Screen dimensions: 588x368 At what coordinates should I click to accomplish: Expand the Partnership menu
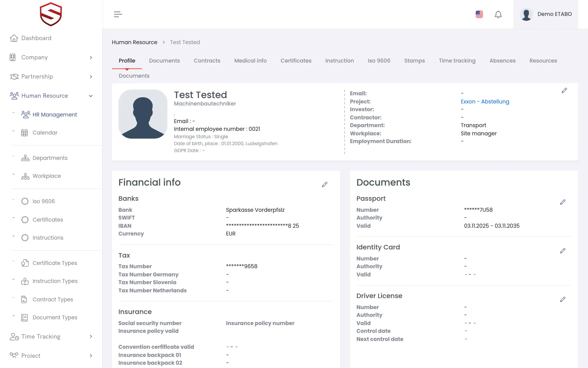point(51,77)
